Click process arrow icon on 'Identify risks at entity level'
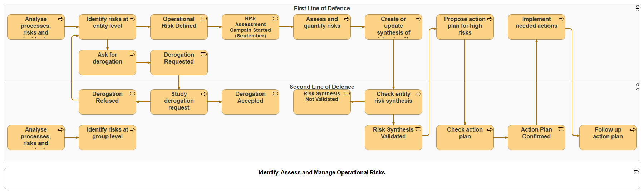644x193 pixels. click(x=132, y=19)
